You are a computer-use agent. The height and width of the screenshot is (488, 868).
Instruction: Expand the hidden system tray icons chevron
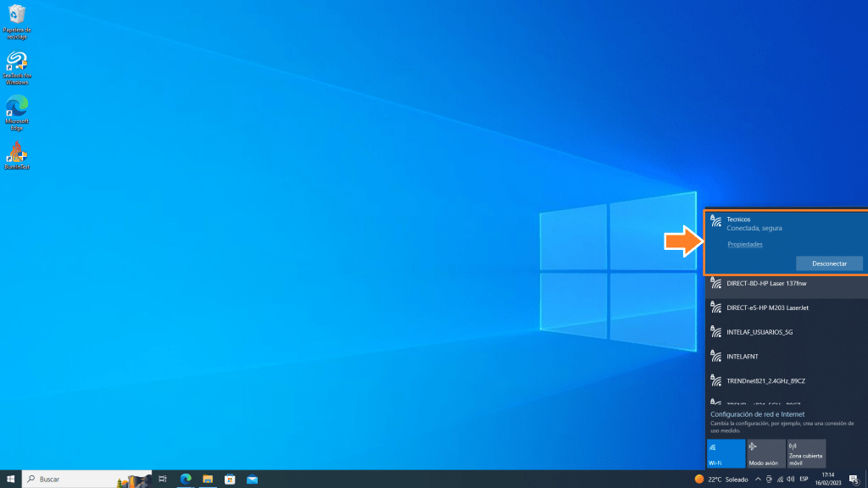click(x=757, y=479)
